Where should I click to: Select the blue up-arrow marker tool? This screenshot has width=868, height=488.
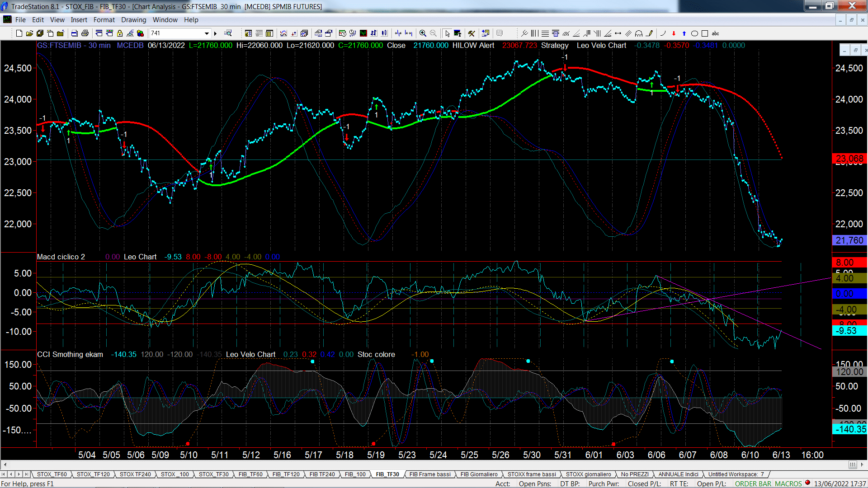click(684, 33)
